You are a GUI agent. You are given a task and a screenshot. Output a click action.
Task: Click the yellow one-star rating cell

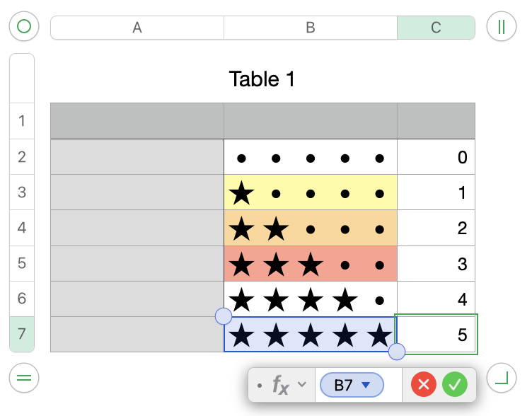pos(310,192)
